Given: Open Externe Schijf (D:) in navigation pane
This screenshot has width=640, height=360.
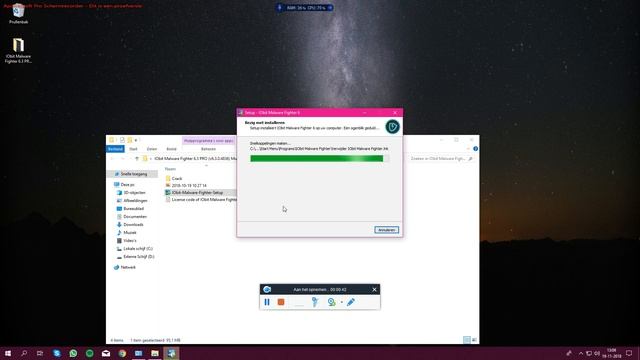Looking at the screenshot, I should point(138,256).
